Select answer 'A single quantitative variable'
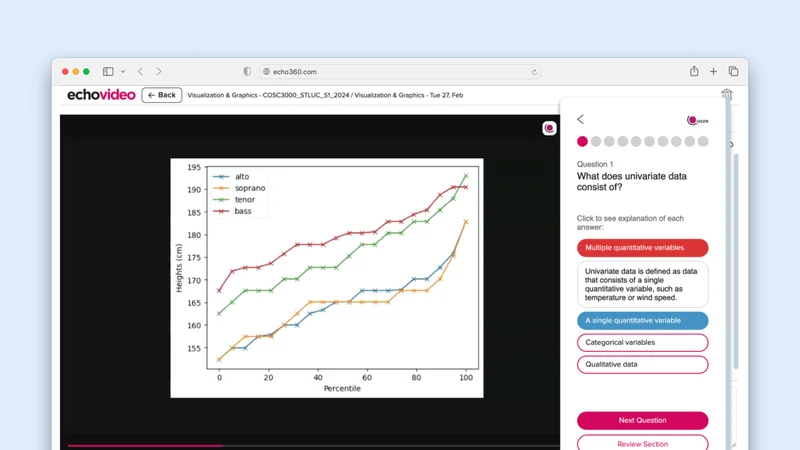Image resolution: width=800 pixels, height=450 pixels. (x=642, y=321)
